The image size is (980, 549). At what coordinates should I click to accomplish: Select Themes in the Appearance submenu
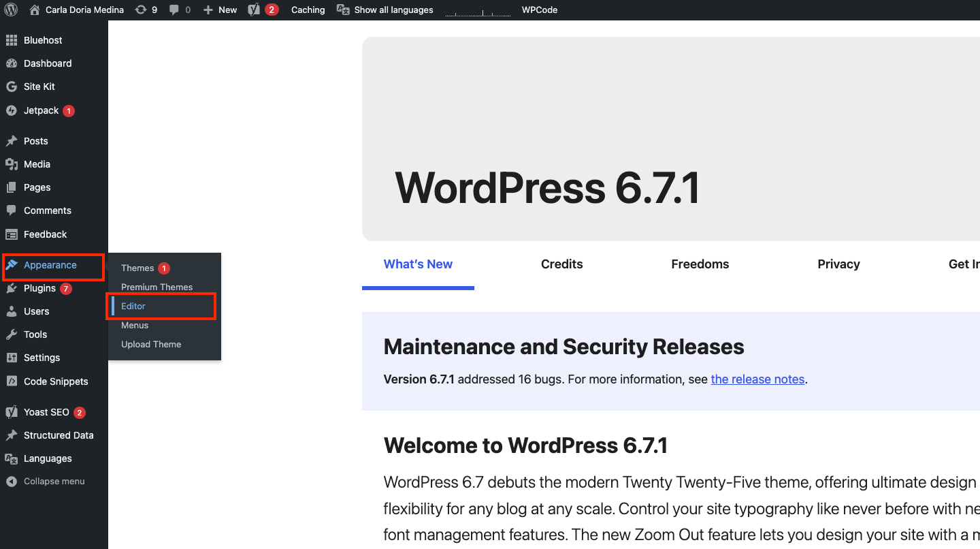(137, 268)
